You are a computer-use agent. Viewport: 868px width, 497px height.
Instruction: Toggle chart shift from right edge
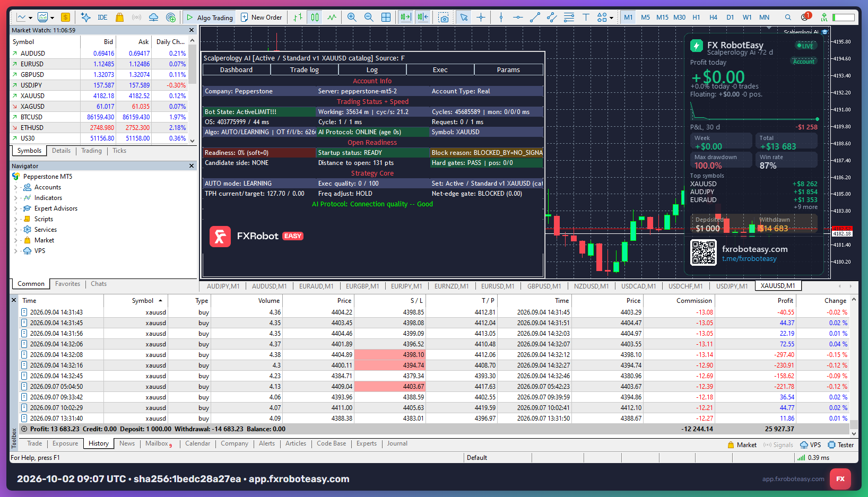tap(423, 18)
